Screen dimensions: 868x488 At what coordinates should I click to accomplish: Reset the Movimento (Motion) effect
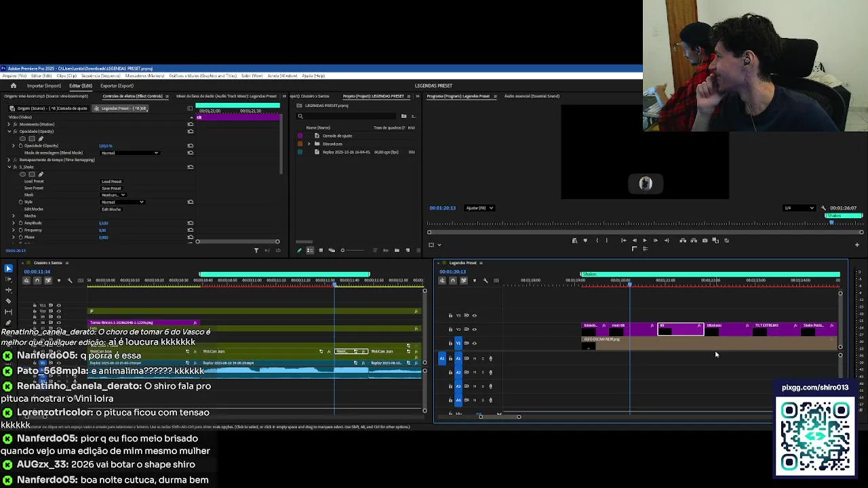[191, 124]
